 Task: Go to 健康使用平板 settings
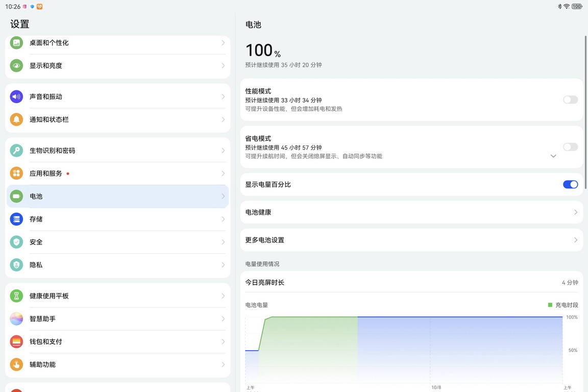(117, 296)
